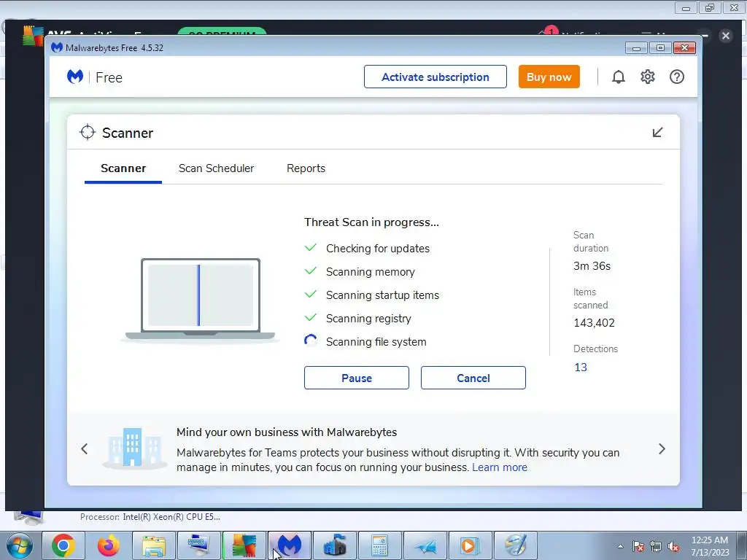Viewport: 747px width, 560px height.
Task: Open the Action Center flag tray icon
Action: 638,547
